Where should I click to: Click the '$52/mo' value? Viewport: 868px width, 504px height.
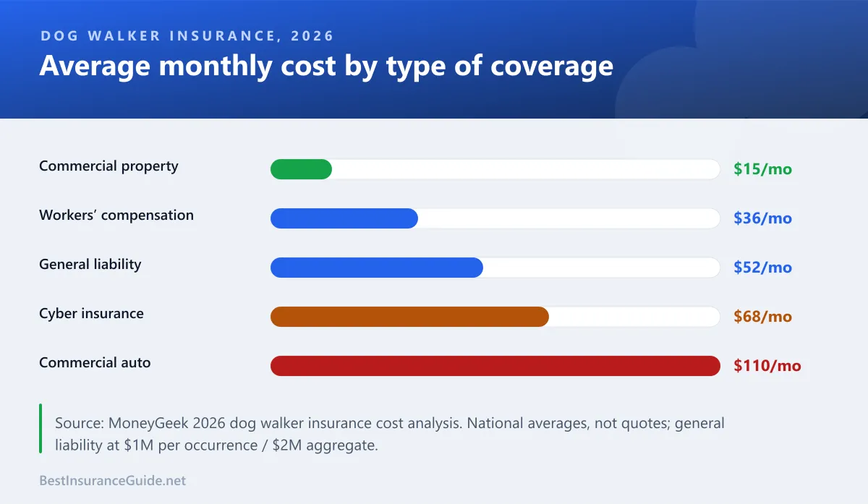pos(763,268)
